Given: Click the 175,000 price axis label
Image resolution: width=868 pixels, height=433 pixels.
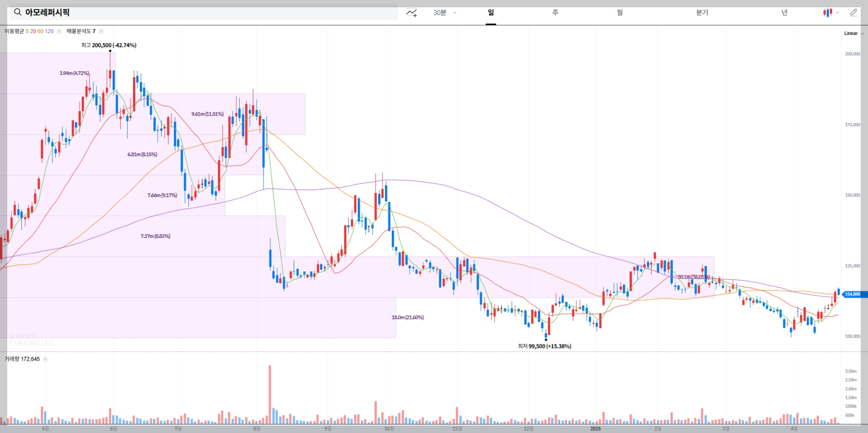Looking at the screenshot, I should point(852,125).
